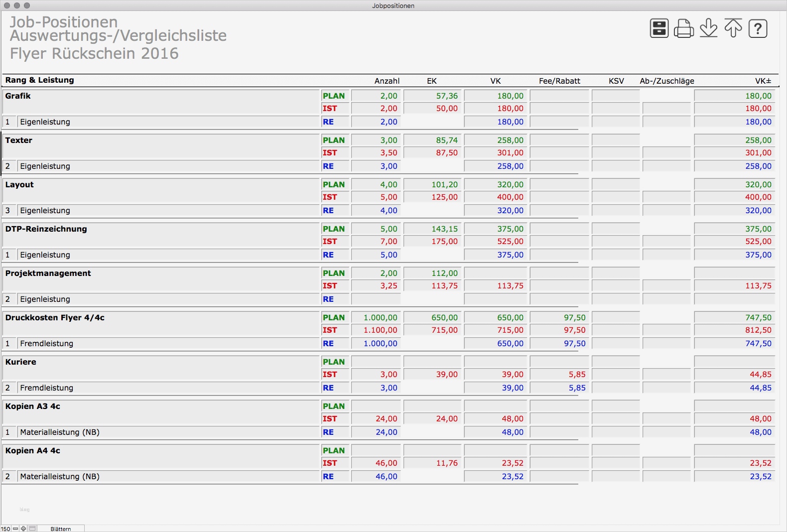Click the IST label in the Grafik row
This screenshot has width=787, height=532.
point(330,108)
